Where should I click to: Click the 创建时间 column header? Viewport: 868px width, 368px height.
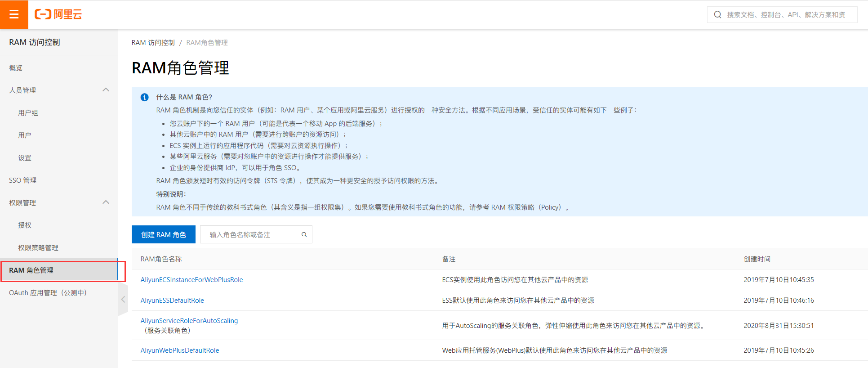[x=757, y=259]
